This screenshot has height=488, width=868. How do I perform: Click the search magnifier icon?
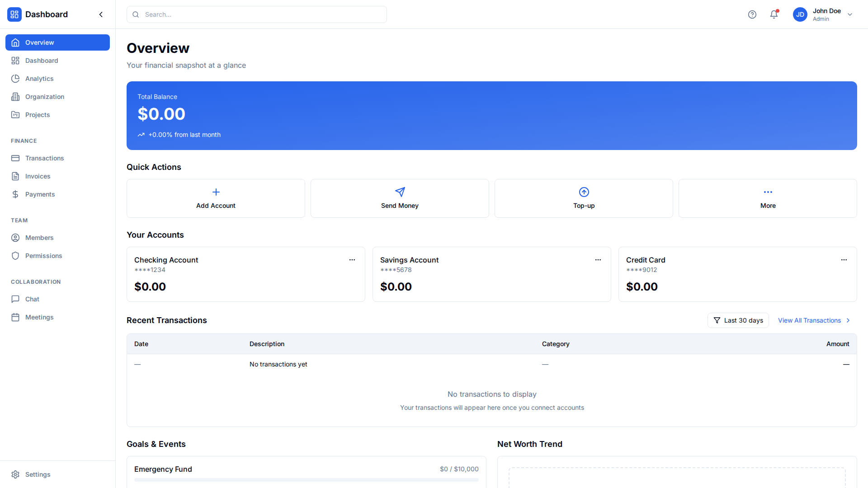(136, 14)
